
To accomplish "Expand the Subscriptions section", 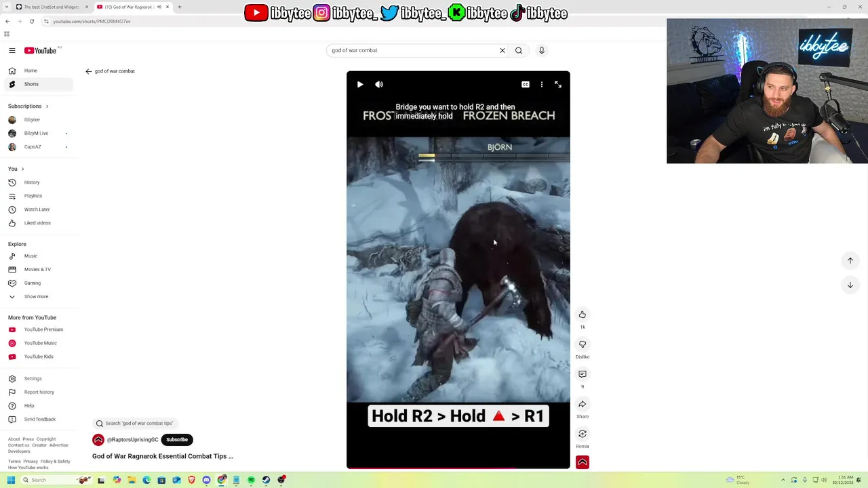I will [x=28, y=106].
